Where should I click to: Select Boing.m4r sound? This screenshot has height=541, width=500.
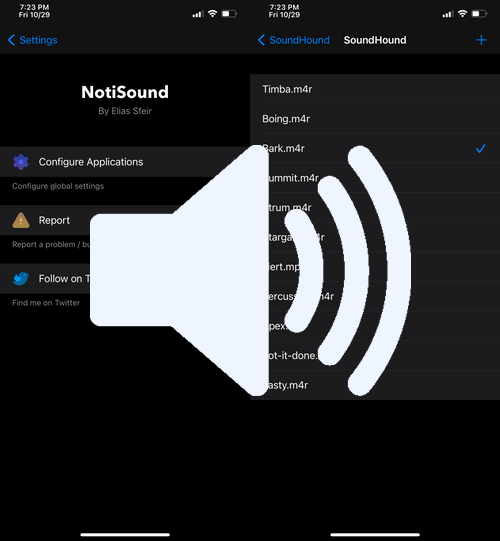click(x=375, y=119)
